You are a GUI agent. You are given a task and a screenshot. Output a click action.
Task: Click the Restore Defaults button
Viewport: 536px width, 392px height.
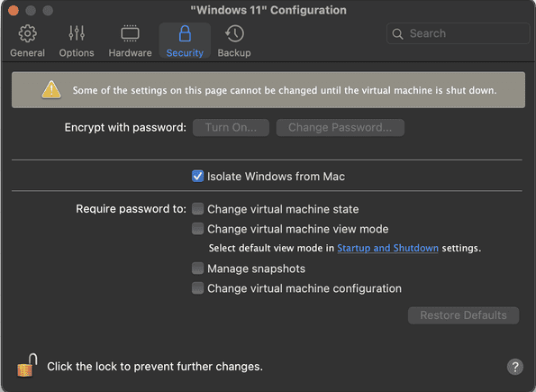point(464,315)
